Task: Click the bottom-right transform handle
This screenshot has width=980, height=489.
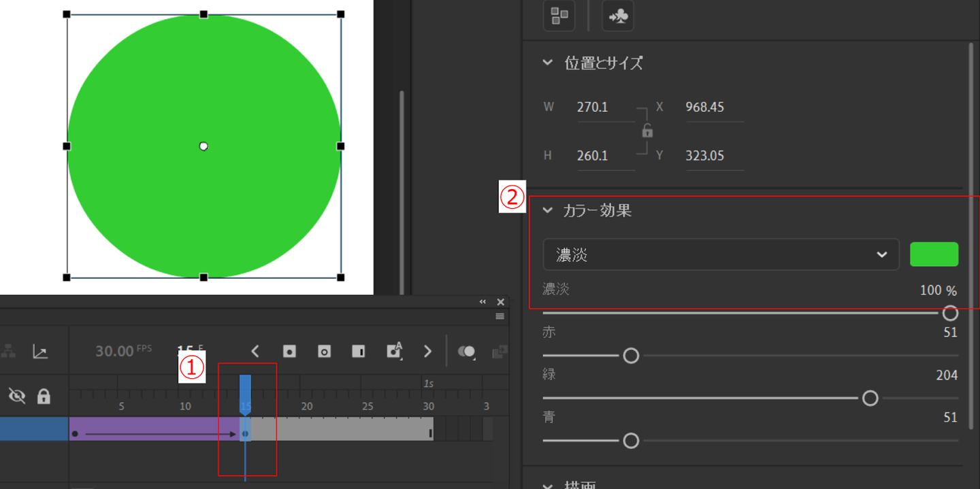Action: click(341, 277)
